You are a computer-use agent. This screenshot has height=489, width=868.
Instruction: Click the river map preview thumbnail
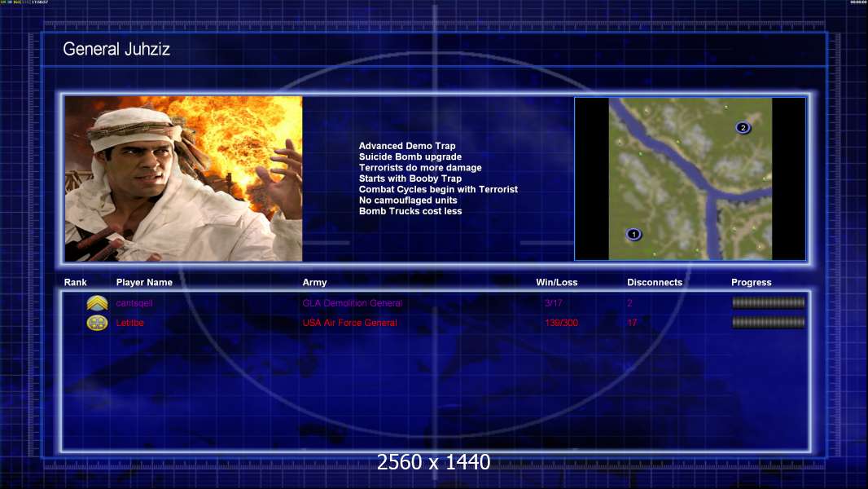click(x=690, y=178)
